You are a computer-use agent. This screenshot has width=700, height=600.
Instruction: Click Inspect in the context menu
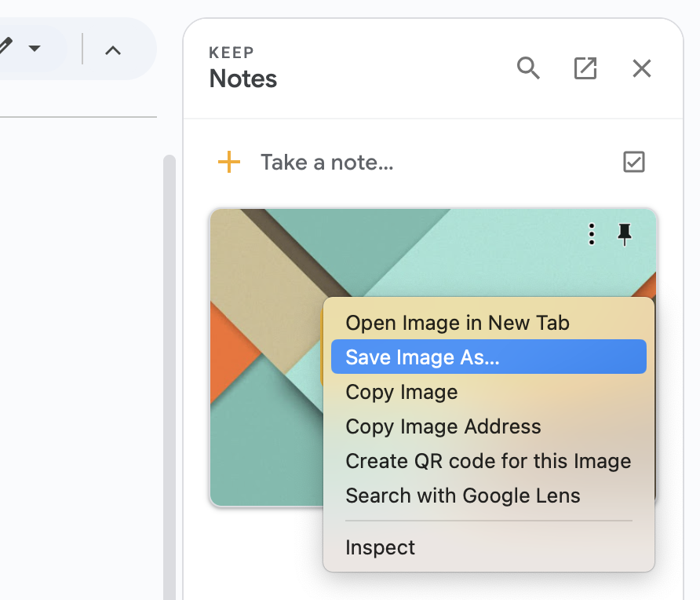pos(380,547)
